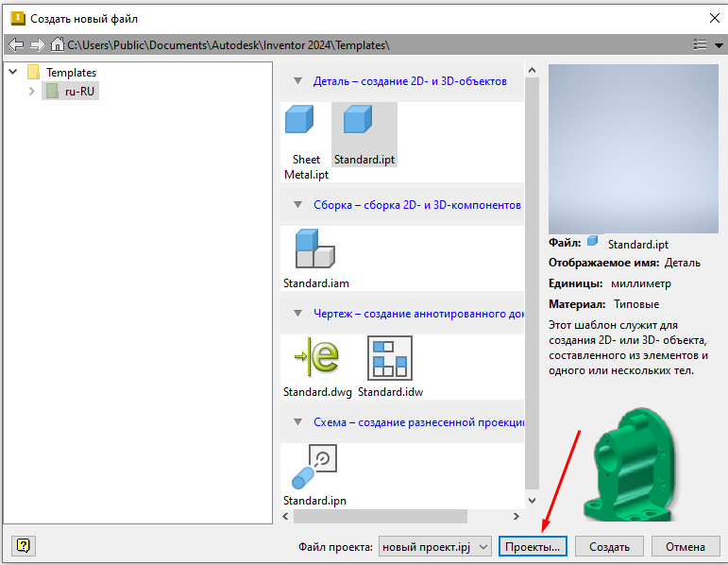Click the vertical scrollbar thumb in template list
The image size is (728, 565).
[x=532, y=282]
